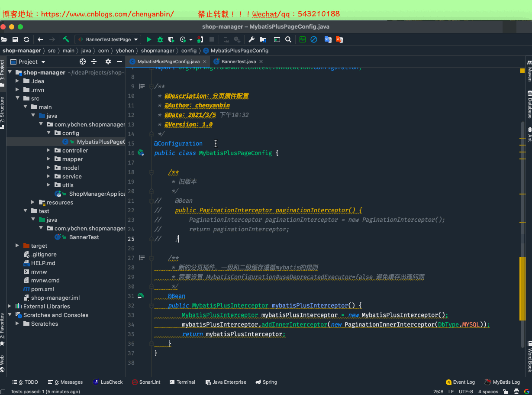
Task: Open Project panel gear settings
Action: click(x=108, y=62)
